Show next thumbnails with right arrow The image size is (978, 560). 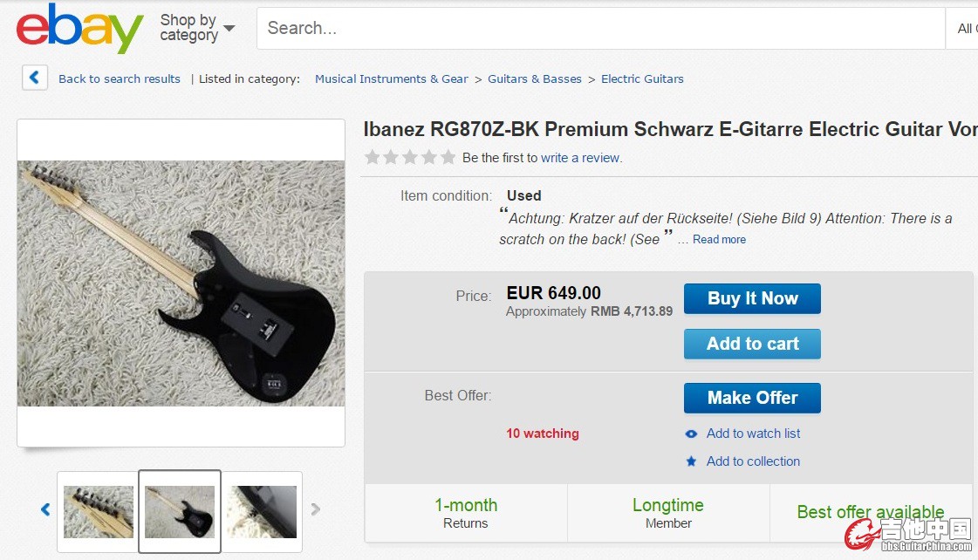coord(316,509)
